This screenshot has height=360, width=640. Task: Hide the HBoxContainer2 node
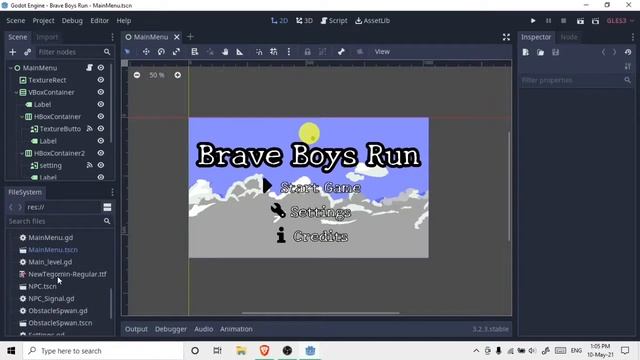click(101, 153)
